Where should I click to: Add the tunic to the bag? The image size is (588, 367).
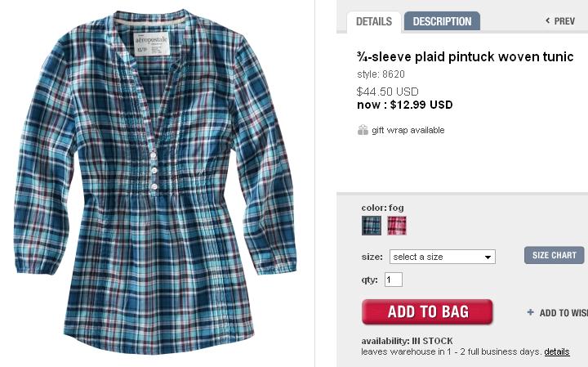427,312
